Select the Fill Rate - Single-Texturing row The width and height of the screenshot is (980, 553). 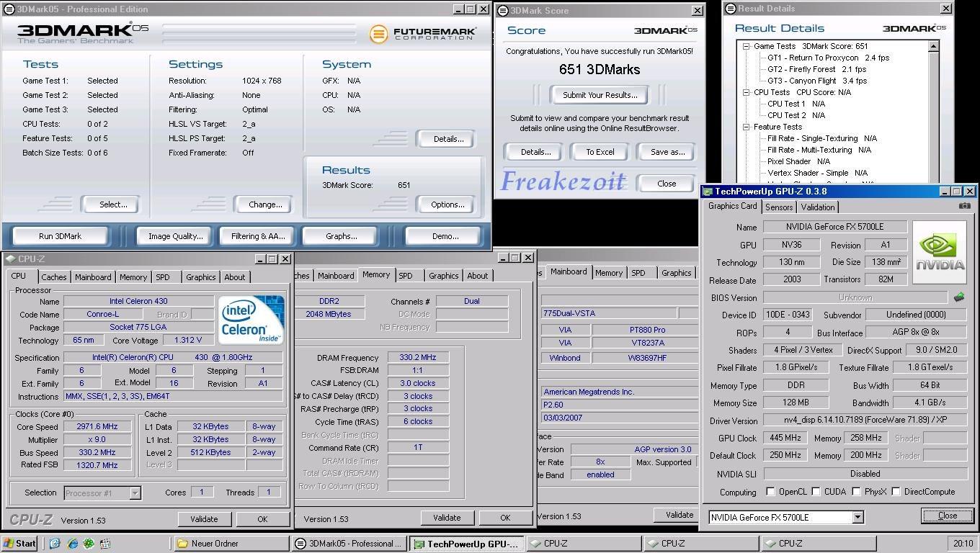(x=822, y=138)
